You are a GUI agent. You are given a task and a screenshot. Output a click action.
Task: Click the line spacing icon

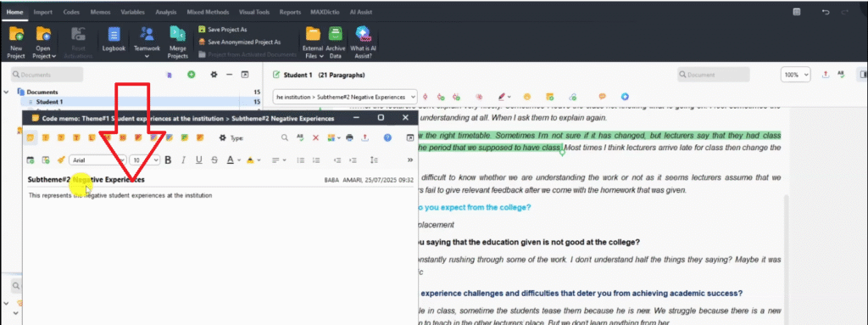point(374,160)
